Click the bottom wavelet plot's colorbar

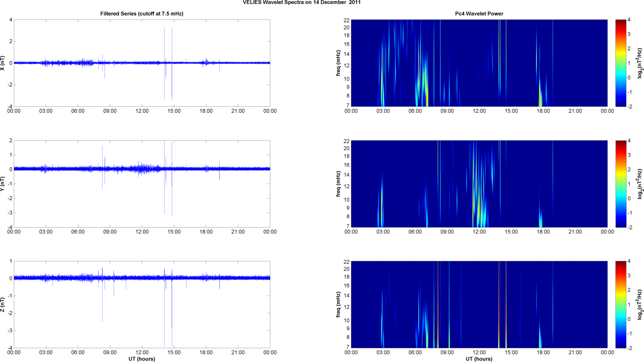(x=620, y=305)
